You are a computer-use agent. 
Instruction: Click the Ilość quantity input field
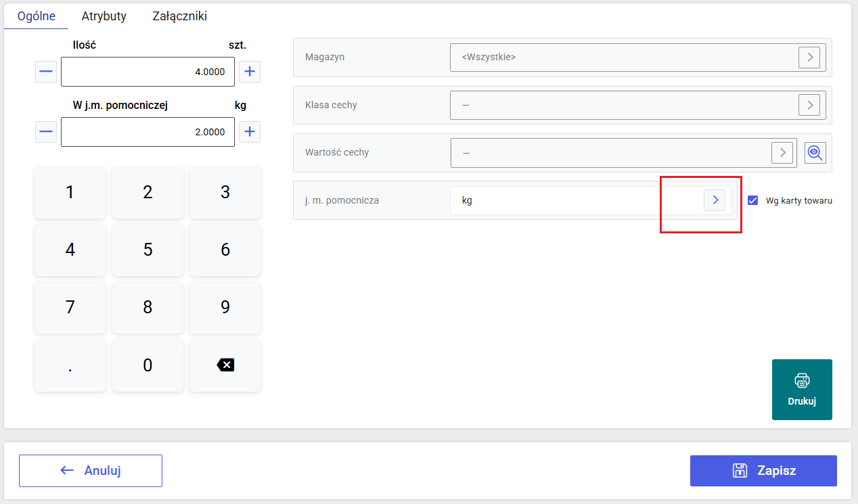click(148, 72)
